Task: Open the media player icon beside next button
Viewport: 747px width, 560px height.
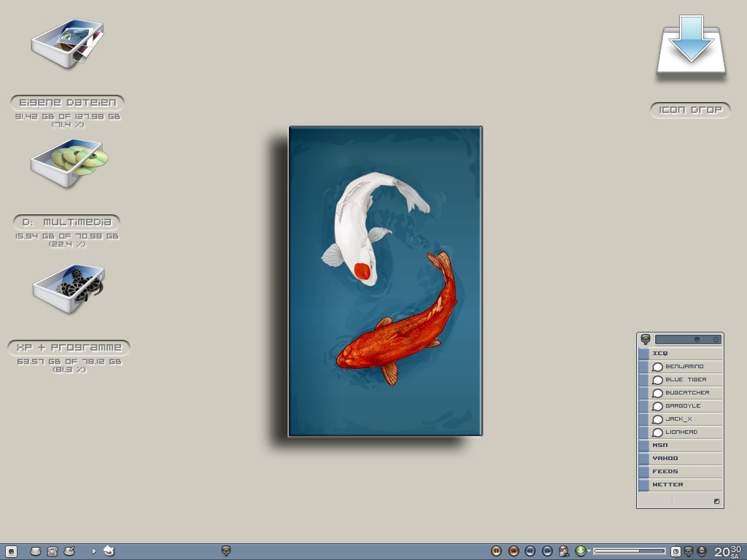Action: click(x=564, y=551)
